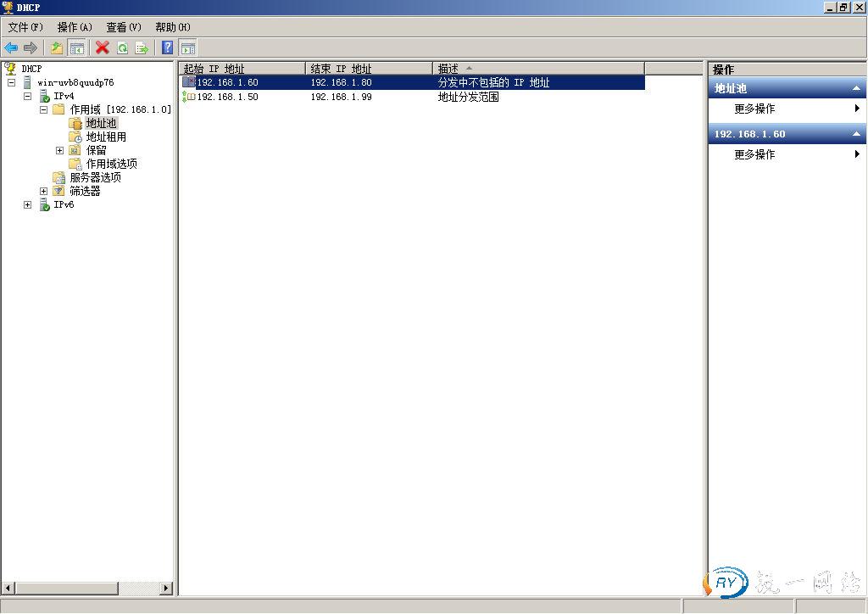Select the 192.168.1.50 address range row
868x614 pixels.
pyautogui.click(x=227, y=97)
